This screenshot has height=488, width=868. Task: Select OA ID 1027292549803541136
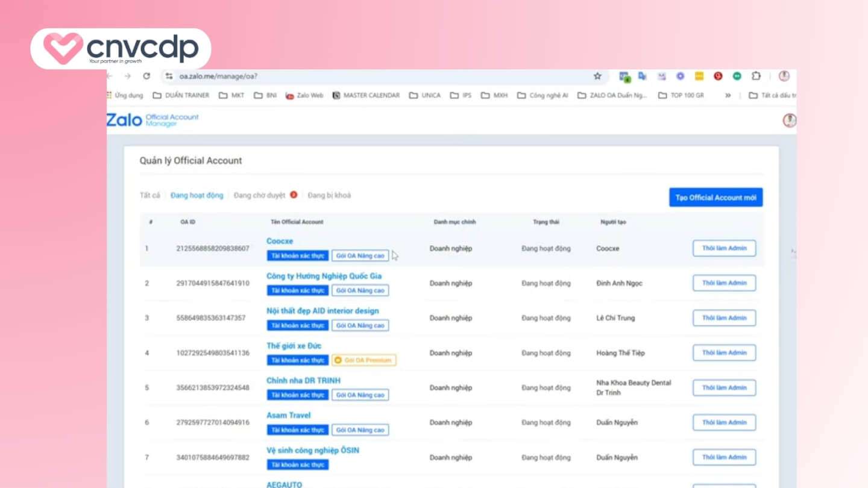(213, 353)
